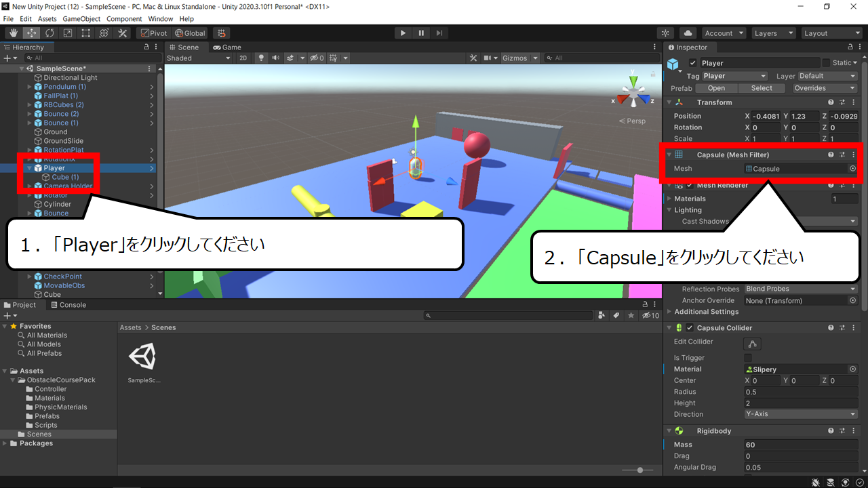This screenshot has width=868, height=488.
Task: Select Directional Light in Hierarchy
Action: click(x=70, y=78)
